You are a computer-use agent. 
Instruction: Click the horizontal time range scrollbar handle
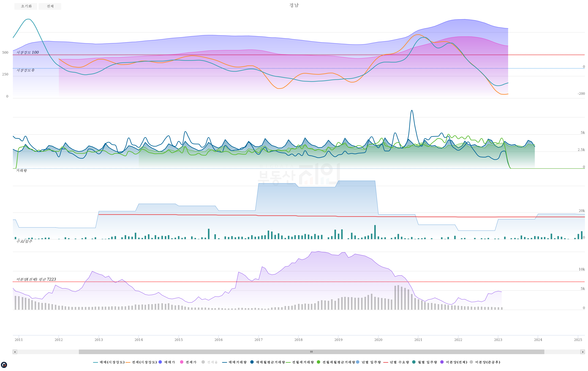coord(311,352)
